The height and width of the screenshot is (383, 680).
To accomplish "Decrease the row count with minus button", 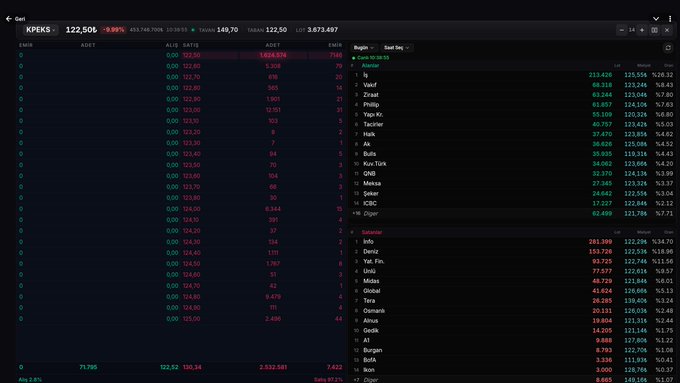I will tap(621, 30).
